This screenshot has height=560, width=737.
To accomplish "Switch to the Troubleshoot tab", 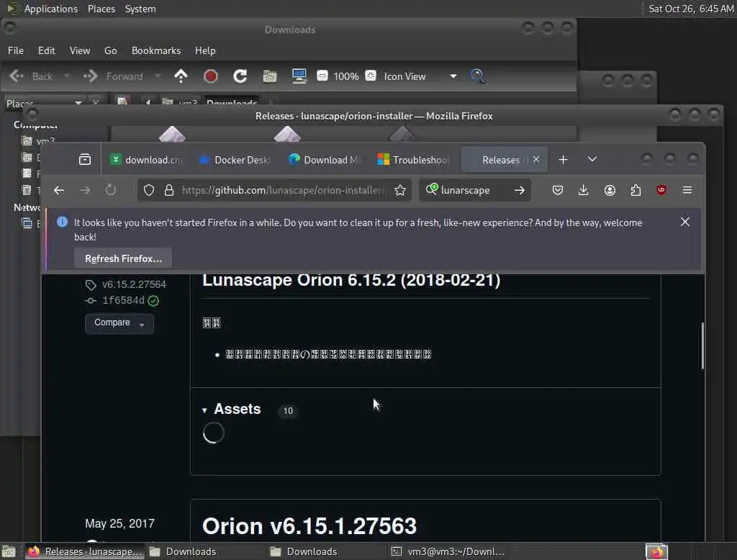I will [x=414, y=160].
